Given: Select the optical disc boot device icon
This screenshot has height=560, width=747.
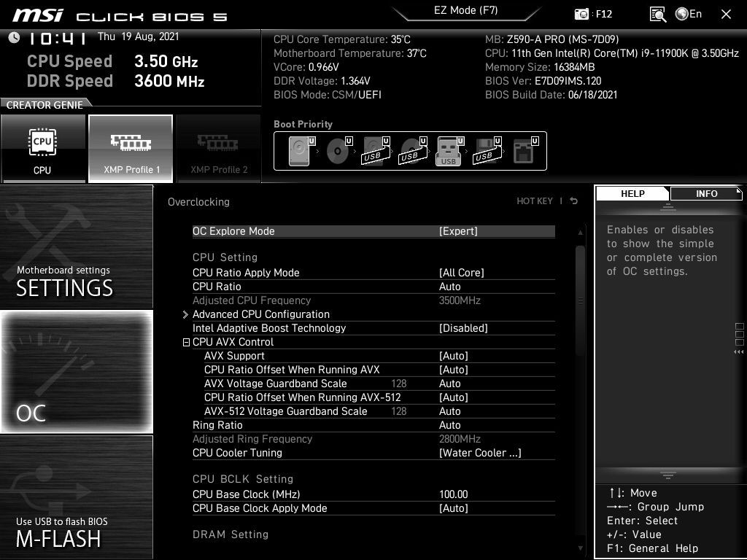Looking at the screenshot, I should 338,150.
